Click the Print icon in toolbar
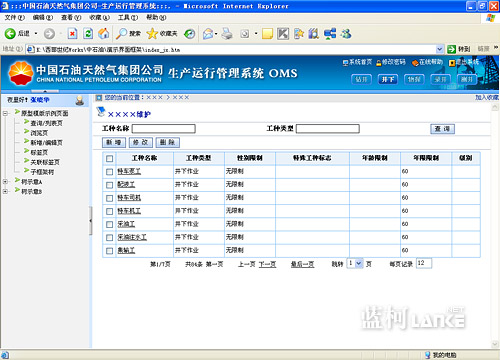 (x=227, y=33)
